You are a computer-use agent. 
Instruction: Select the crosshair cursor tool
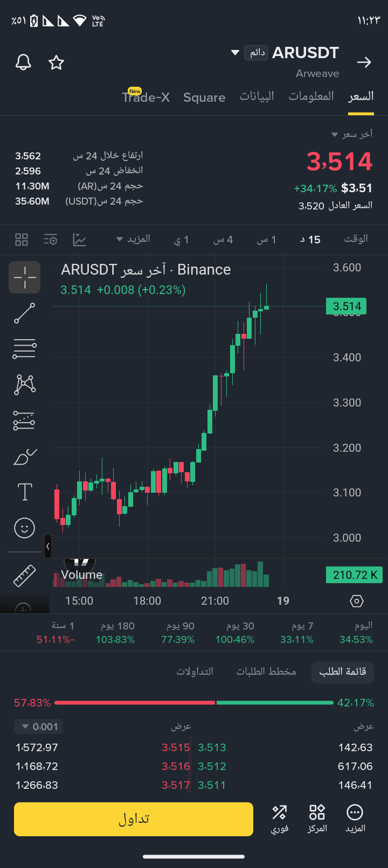pos(24,277)
